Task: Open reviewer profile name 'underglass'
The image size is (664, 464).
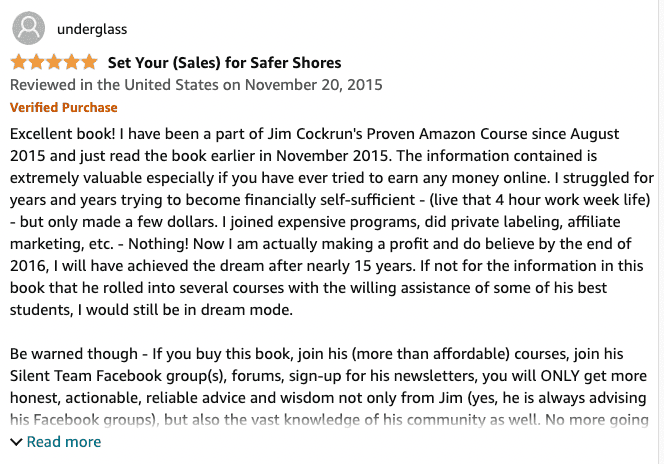Action: click(92, 29)
